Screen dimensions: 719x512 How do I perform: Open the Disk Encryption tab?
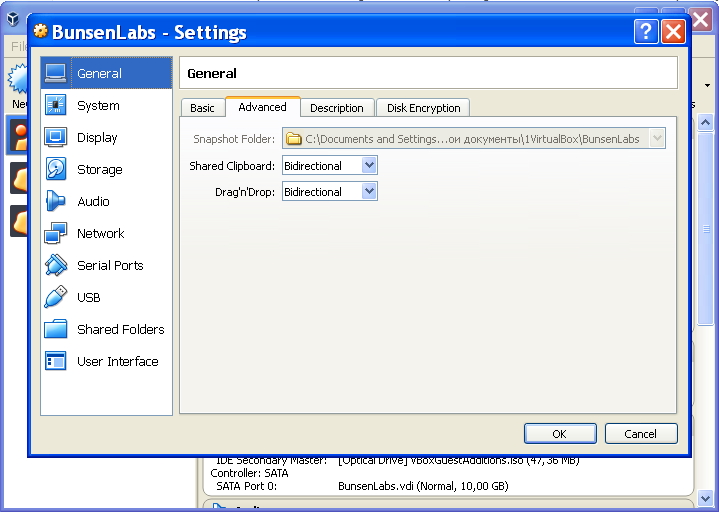pos(423,108)
